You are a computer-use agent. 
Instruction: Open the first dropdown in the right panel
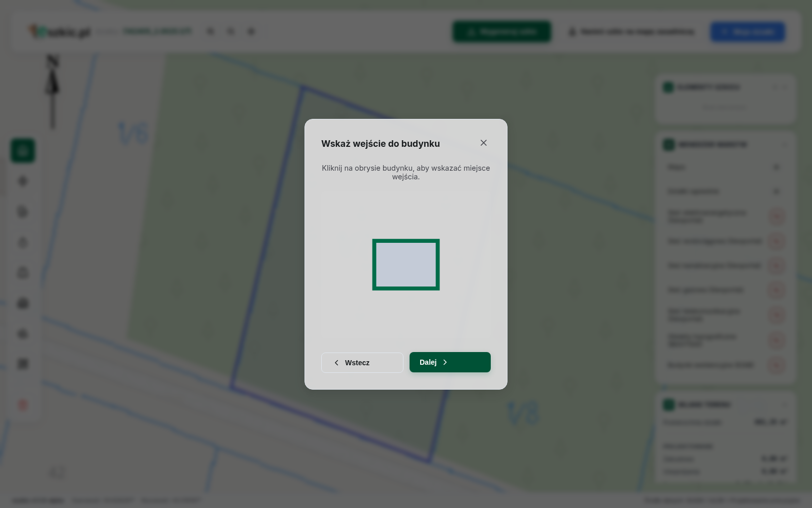[x=724, y=167]
